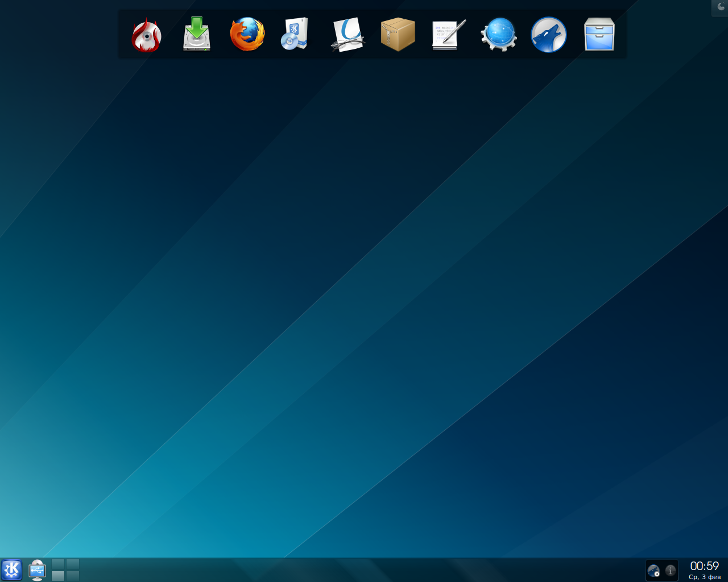Launch the notepad with pen text editor
Viewport: 728px width, 582px height.
[x=448, y=35]
